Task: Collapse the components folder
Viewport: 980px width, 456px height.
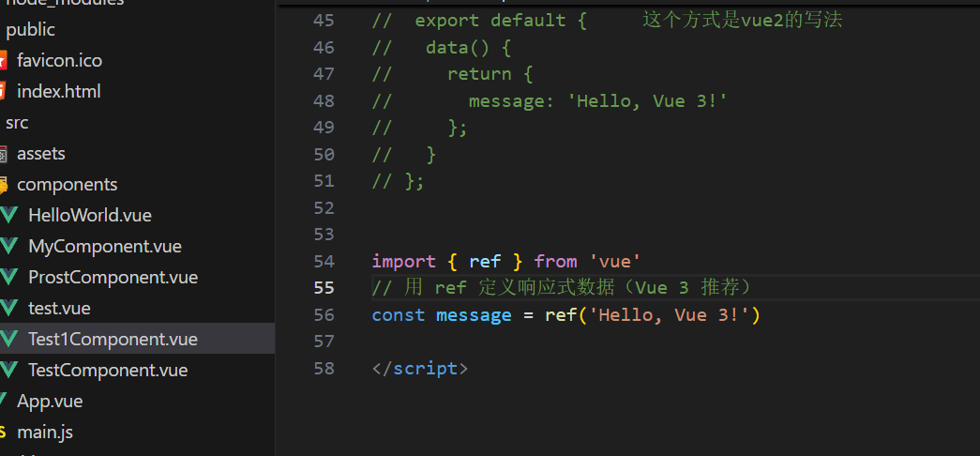Action: [67, 185]
